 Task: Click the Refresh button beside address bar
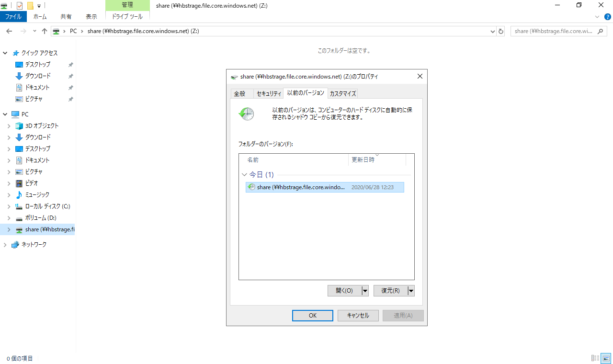pyautogui.click(x=501, y=31)
